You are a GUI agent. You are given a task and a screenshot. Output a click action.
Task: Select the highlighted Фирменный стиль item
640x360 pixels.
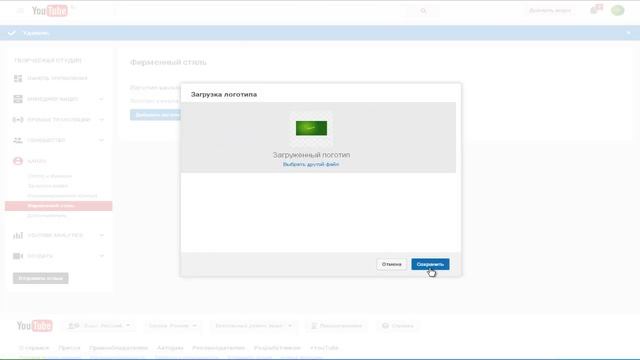pyautogui.click(x=58, y=206)
